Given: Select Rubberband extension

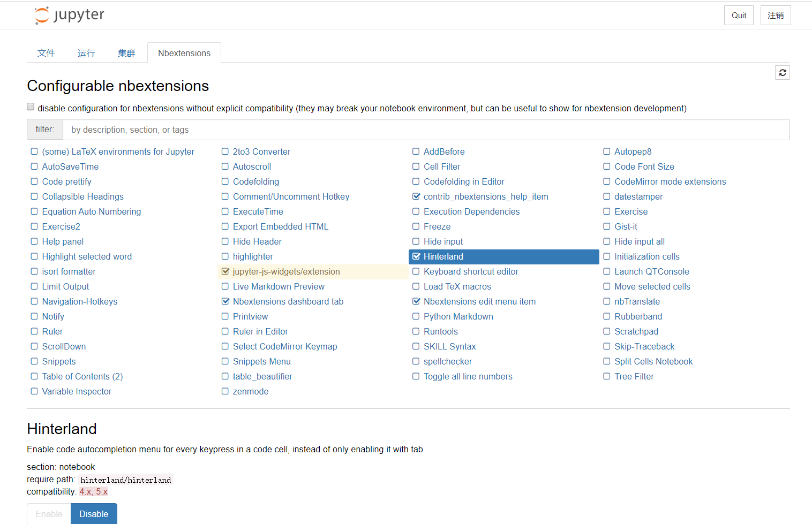Looking at the screenshot, I should [x=638, y=317].
